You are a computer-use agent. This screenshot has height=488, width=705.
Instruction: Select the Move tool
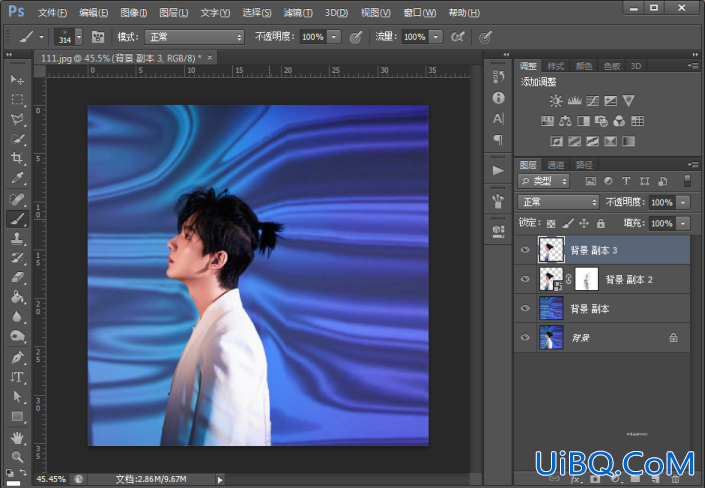coord(17,80)
